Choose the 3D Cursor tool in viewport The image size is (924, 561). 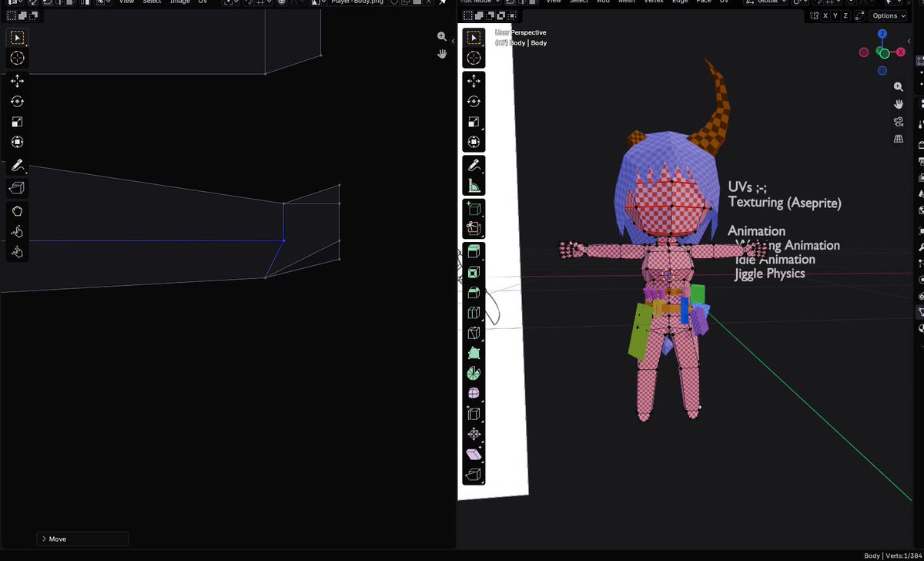tap(474, 58)
